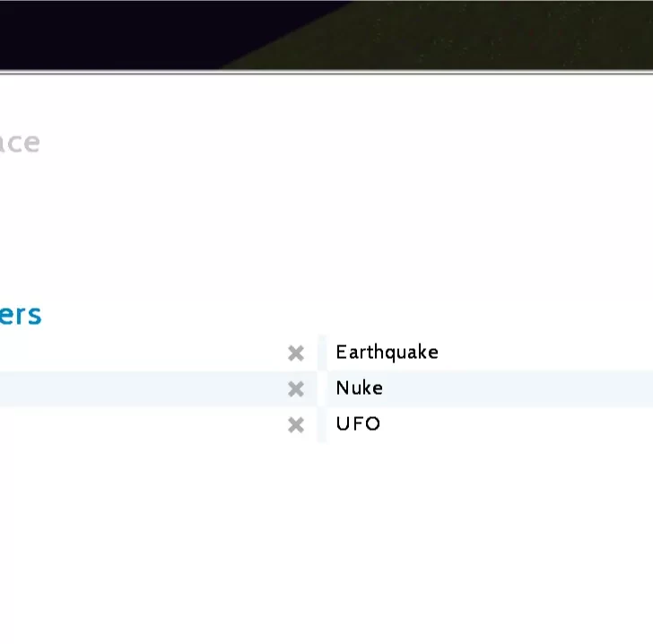Click the Nuke item label
The width and height of the screenshot is (653, 644).
(x=359, y=388)
